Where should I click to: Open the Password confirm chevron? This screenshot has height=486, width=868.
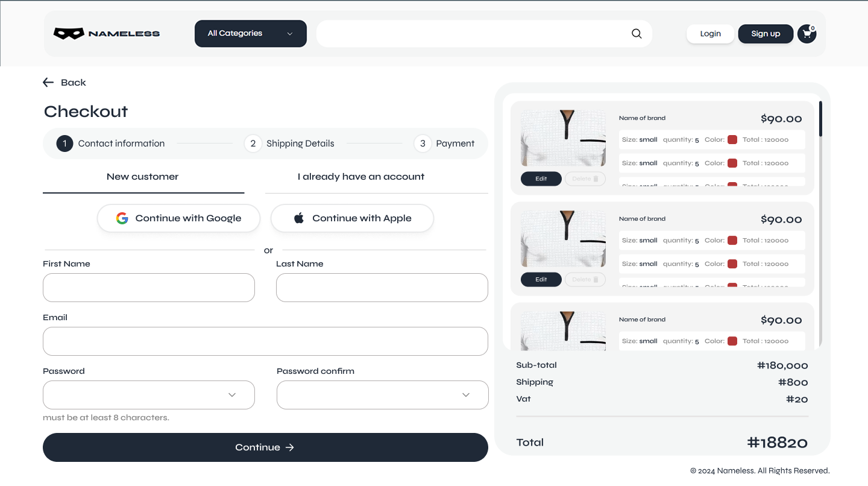pyautogui.click(x=466, y=395)
